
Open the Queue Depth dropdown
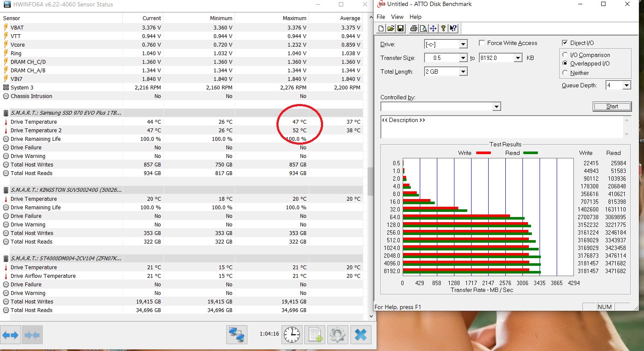pyautogui.click(x=626, y=85)
